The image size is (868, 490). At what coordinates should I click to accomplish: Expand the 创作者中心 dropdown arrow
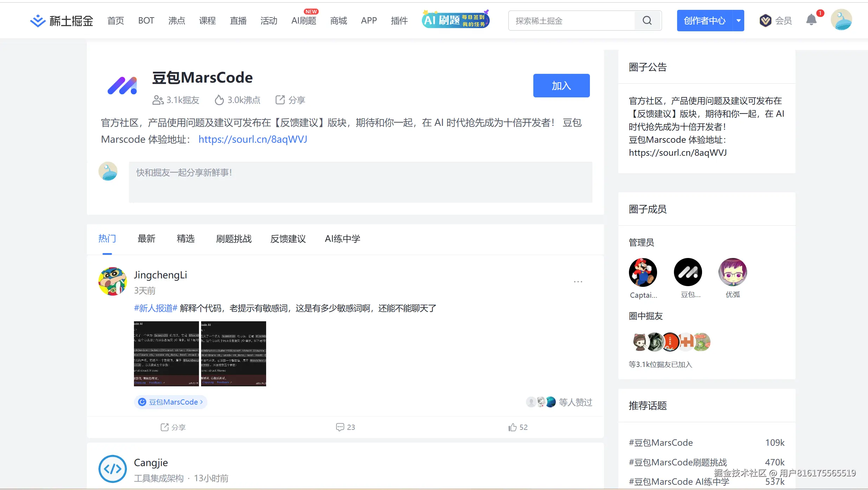(739, 21)
